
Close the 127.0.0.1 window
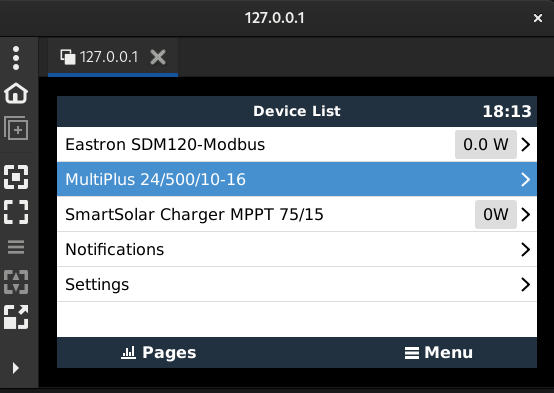[x=538, y=18]
